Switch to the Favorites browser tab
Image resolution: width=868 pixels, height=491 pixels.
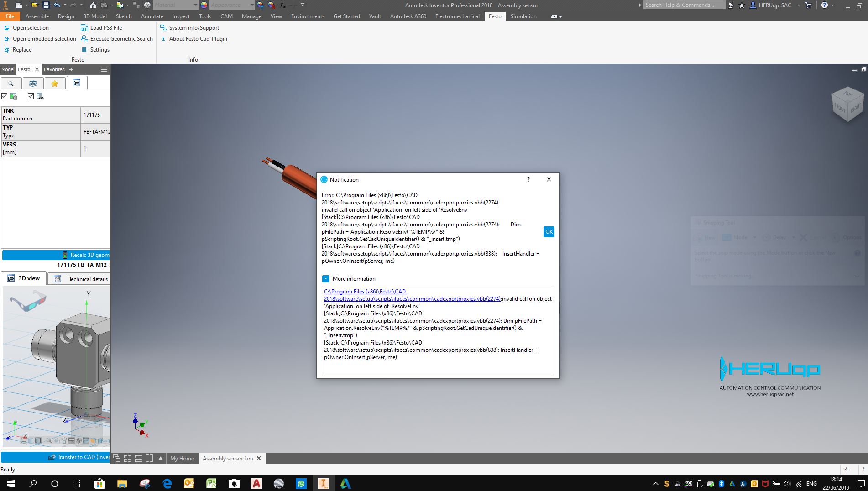pyautogui.click(x=54, y=69)
